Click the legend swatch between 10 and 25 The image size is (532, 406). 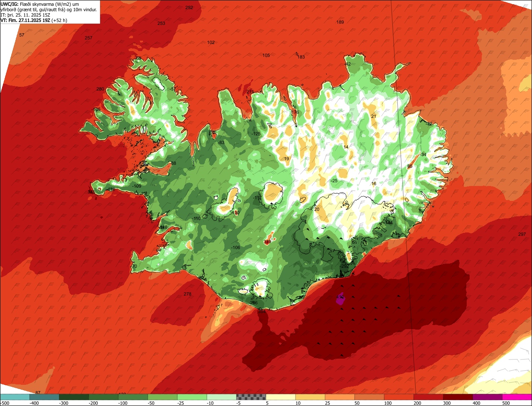click(310, 397)
